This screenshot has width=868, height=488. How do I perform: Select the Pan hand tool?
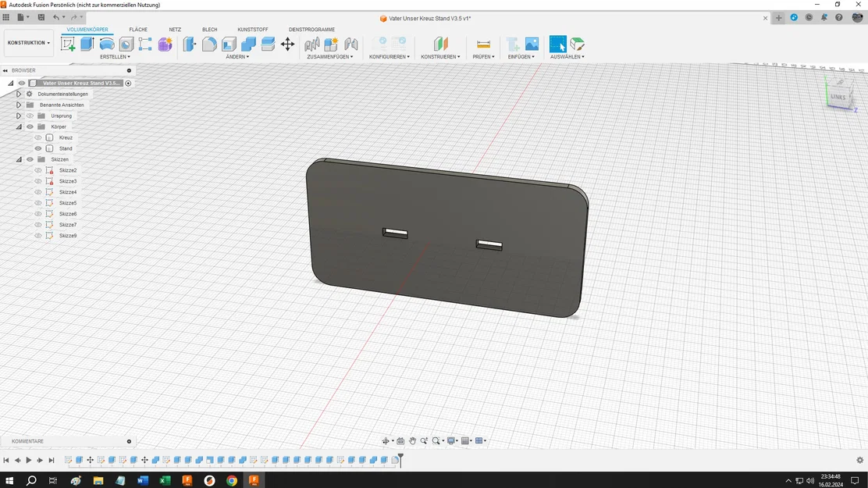coord(412,441)
